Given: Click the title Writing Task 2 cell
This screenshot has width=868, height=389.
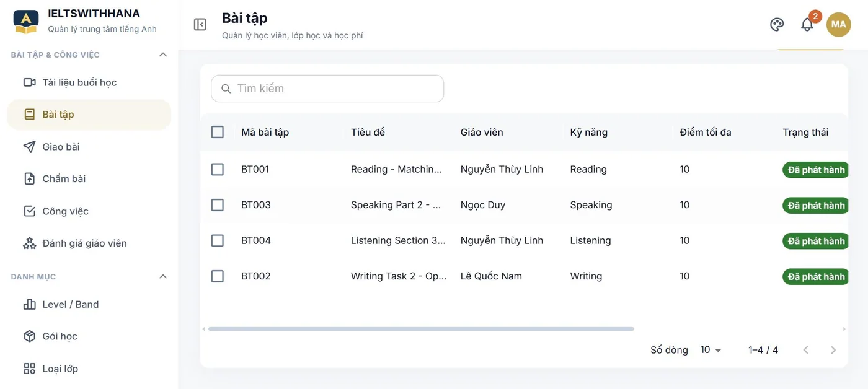Looking at the screenshot, I should click(399, 276).
